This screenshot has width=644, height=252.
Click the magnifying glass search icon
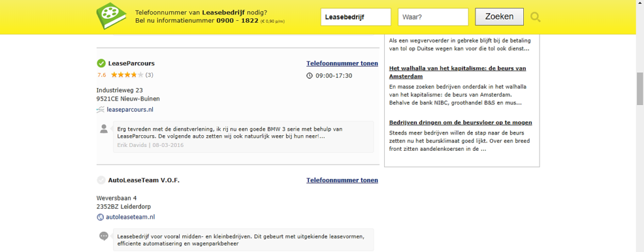(x=536, y=17)
